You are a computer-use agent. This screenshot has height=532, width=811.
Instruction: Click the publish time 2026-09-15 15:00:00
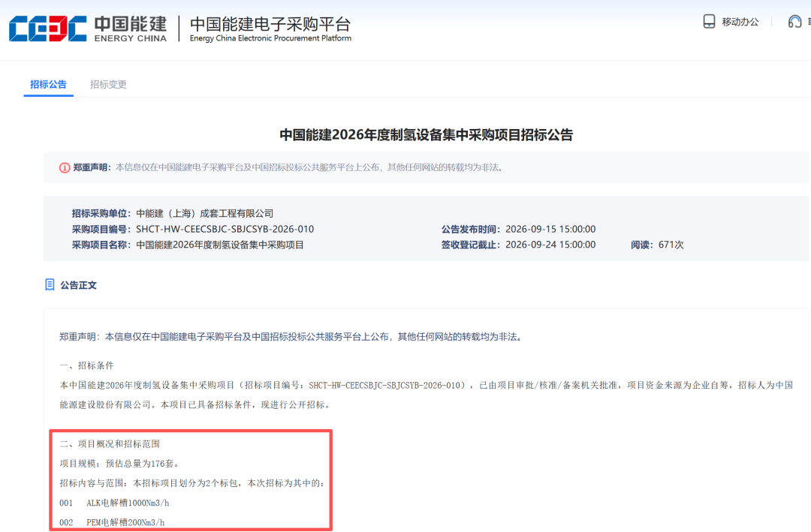(x=550, y=229)
